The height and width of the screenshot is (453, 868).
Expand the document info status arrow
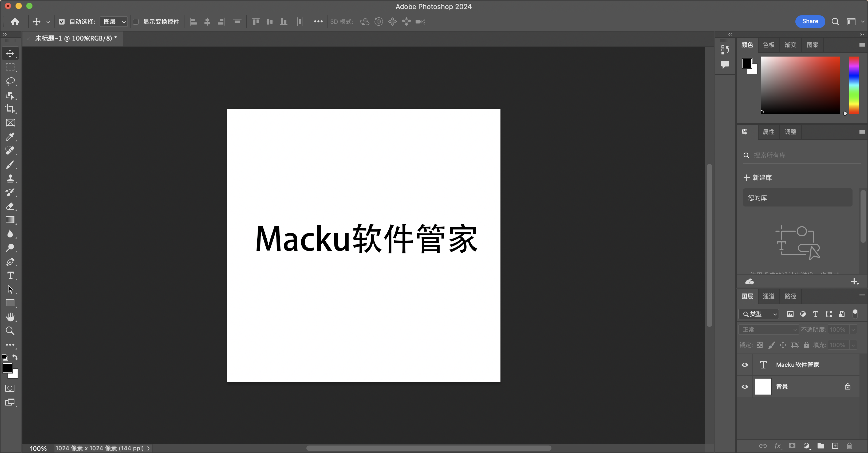click(x=148, y=448)
